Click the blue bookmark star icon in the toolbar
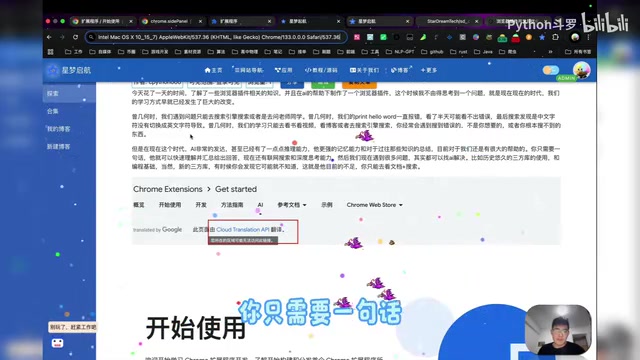Image resolution: width=640 pixels, height=360 pixels. [542, 37]
